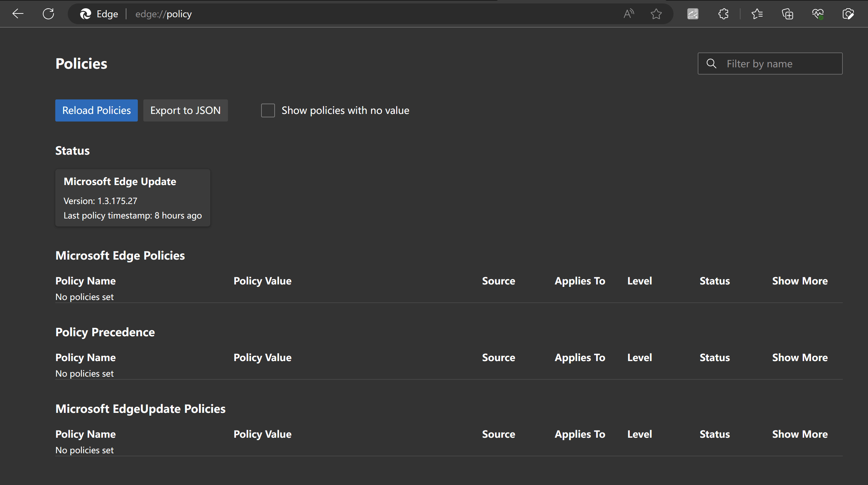868x485 pixels.
Task: Click Policy Value header in Policy Precedence
Action: [x=263, y=358]
